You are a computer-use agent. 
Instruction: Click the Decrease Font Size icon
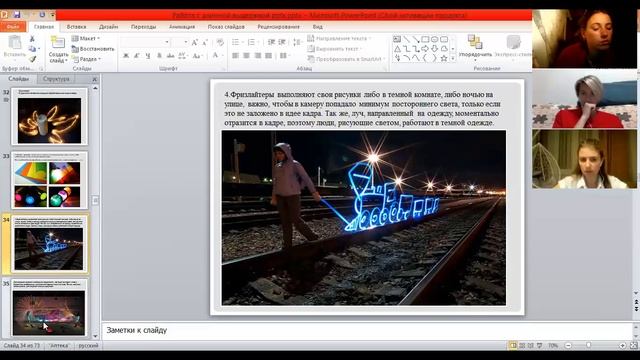pyautogui.click(x=205, y=42)
